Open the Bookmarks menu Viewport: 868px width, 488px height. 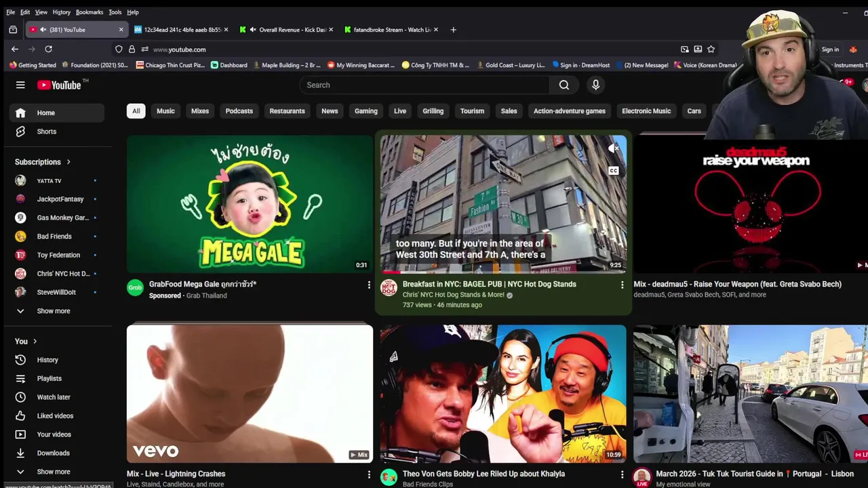coord(89,12)
